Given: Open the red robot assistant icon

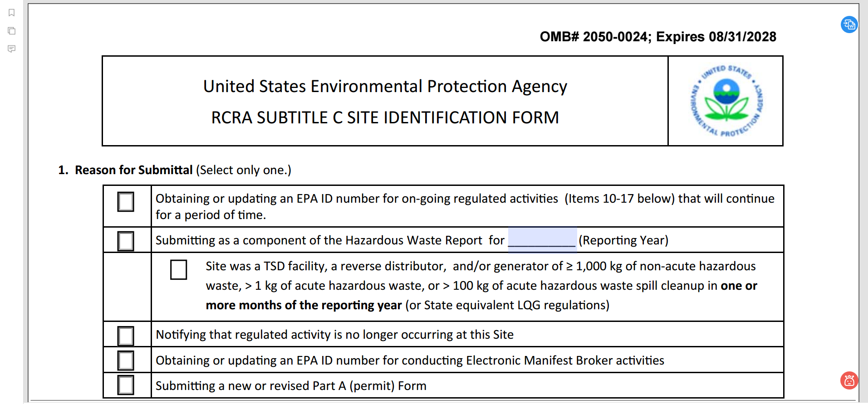Looking at the screenshot, I should (849, 380).
